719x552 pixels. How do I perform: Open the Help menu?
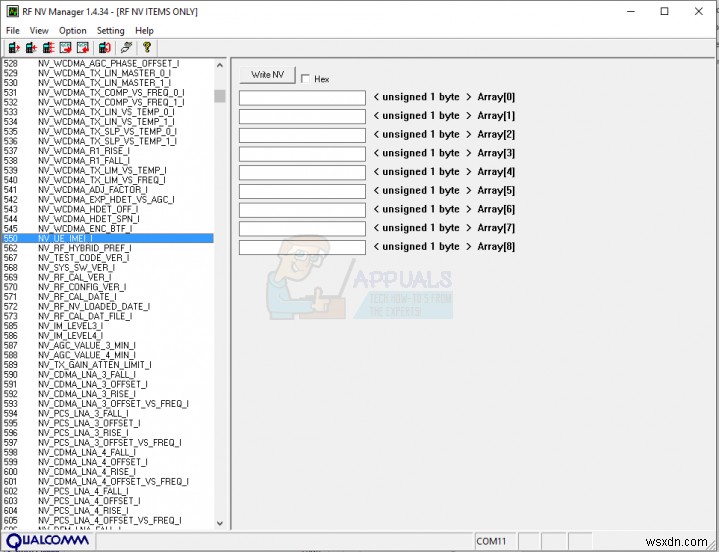pos(144,31)
